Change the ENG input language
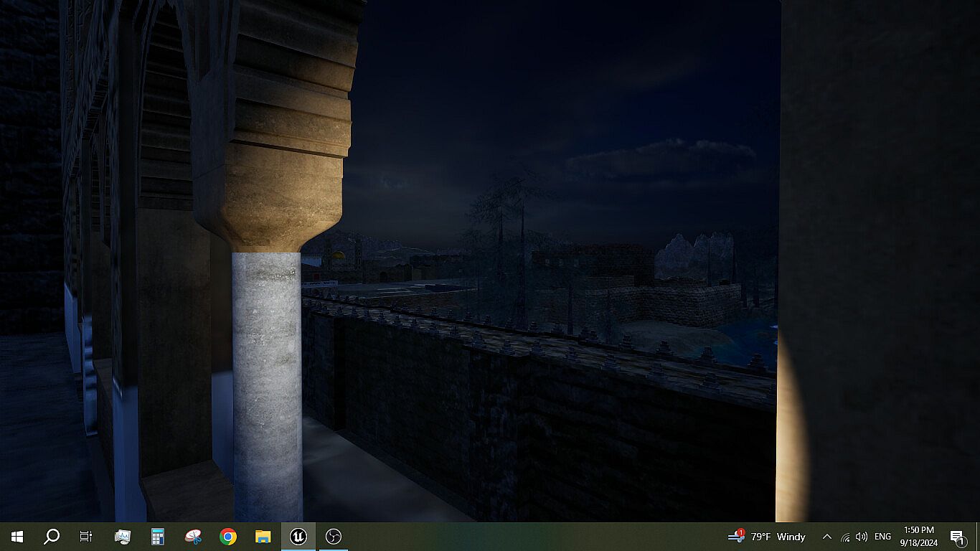980x551 pixels. click(x=882, y=537)
